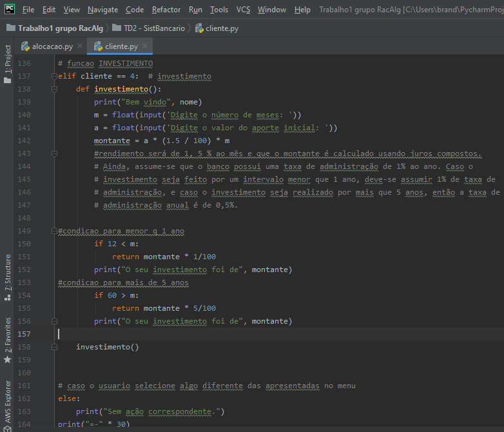This screenshot has width=504, height=432.
Task: Click the Trabalho1 grupo RacAlg breadcrumb
Action: (x=61, y=28)
